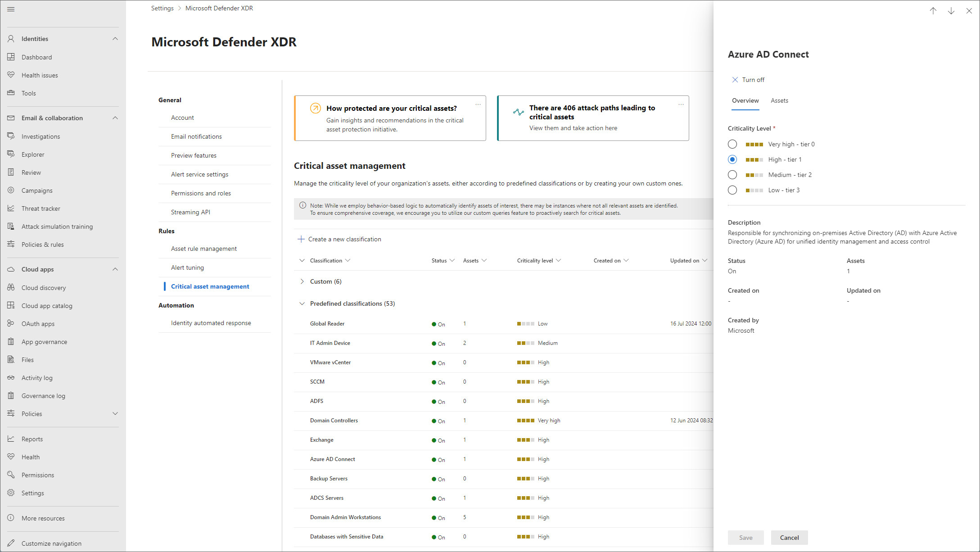Collapse the Identities section

click(x=115, y=39)
